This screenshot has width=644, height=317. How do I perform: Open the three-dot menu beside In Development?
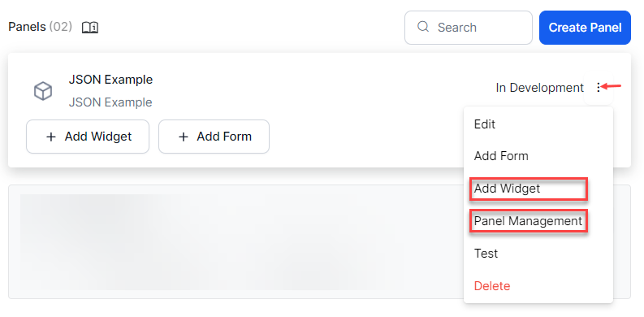click(x=599, y=87)
